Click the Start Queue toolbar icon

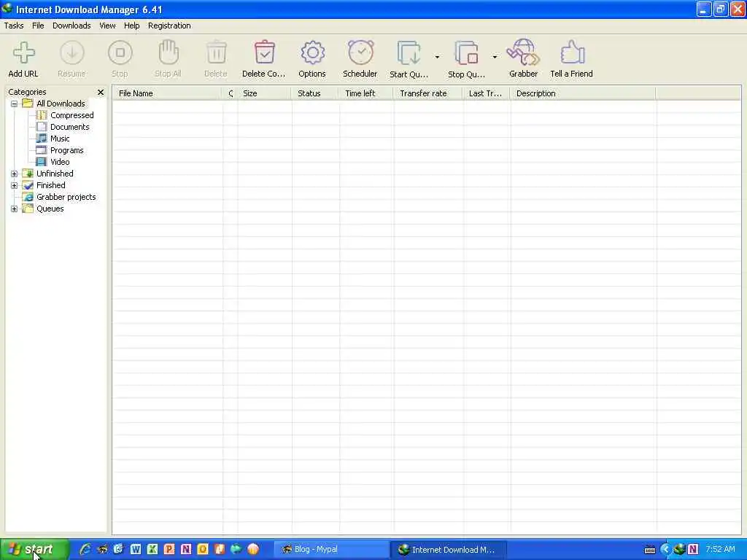click(x=409, y=52)
